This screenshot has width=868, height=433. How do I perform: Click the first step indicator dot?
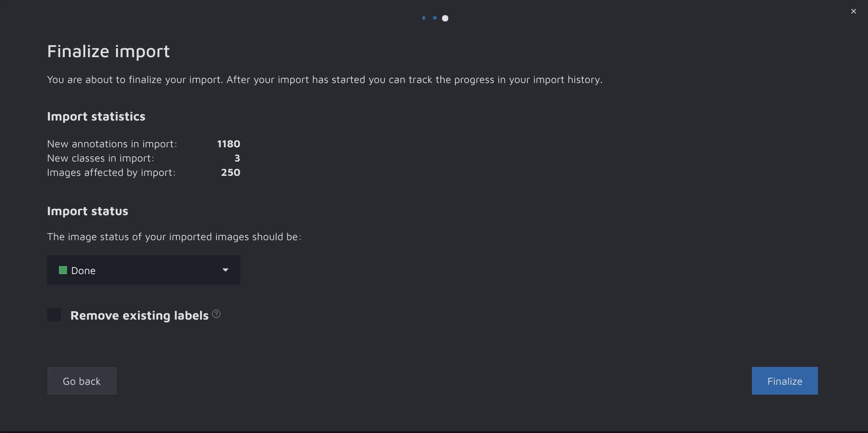[x=424, y=18]
